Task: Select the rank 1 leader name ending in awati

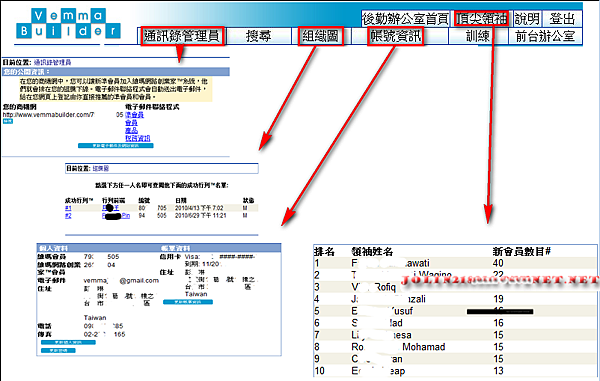Action: [x=390, y=263]
